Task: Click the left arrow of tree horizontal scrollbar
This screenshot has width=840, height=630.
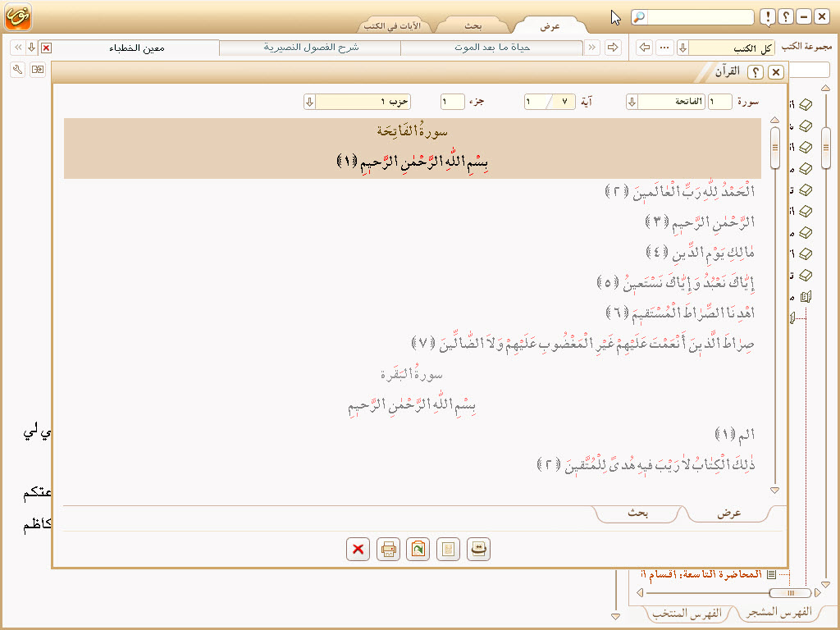Action: point(640,592)
